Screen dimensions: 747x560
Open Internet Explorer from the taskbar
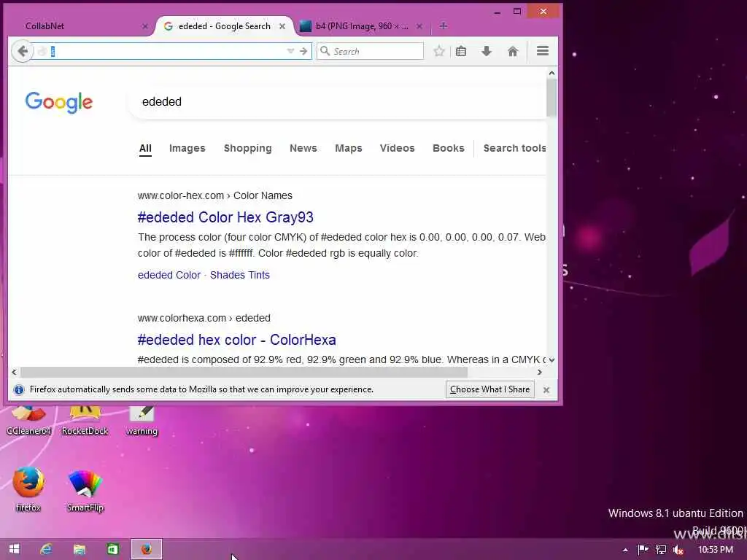(x=46, y=549)
